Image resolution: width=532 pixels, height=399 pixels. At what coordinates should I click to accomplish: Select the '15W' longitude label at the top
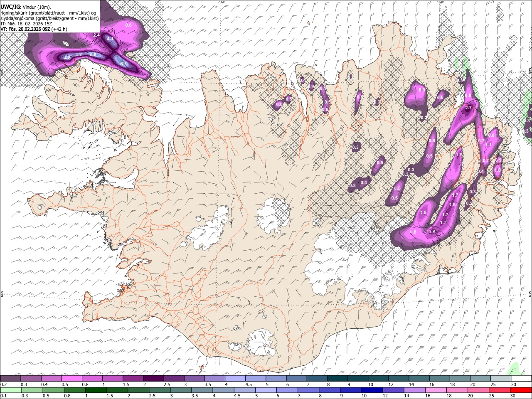point(440,2)
